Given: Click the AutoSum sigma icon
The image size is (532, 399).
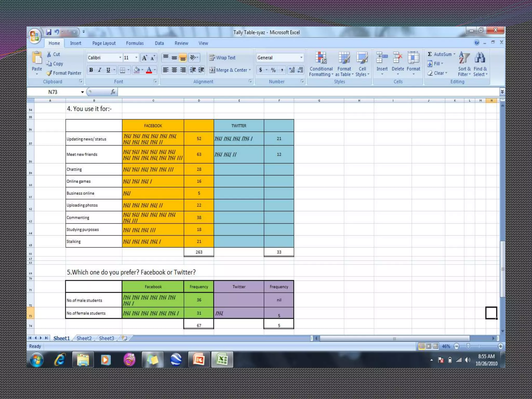Looking at the screenshot, I should (430, 54).
